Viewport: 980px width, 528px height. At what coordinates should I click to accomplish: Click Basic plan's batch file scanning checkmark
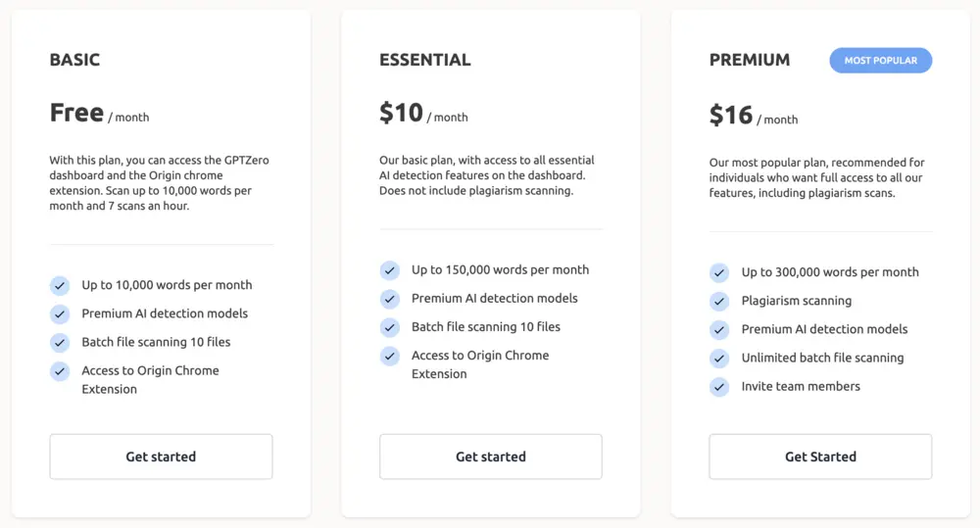60,343
